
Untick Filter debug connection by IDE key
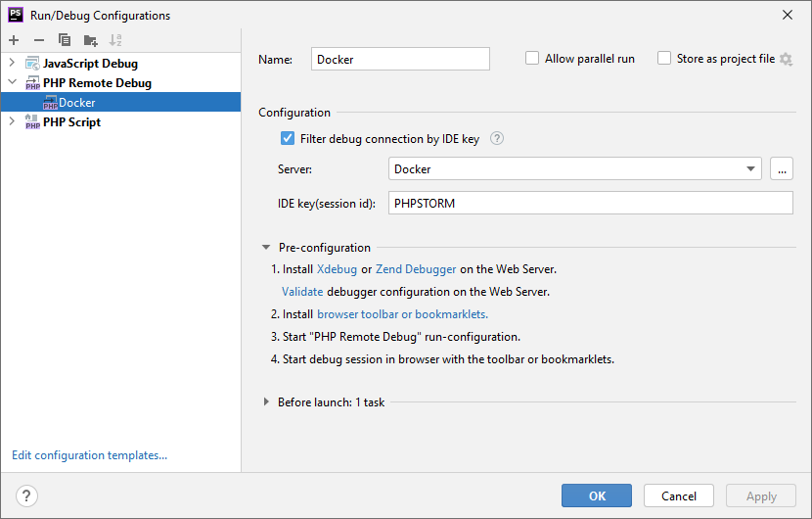click(288, 139)
